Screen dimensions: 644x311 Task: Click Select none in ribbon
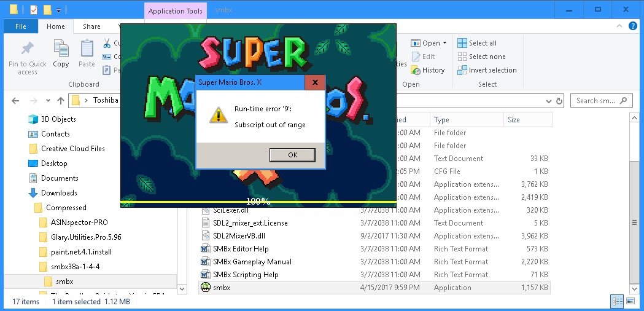(x=481, y=57)
